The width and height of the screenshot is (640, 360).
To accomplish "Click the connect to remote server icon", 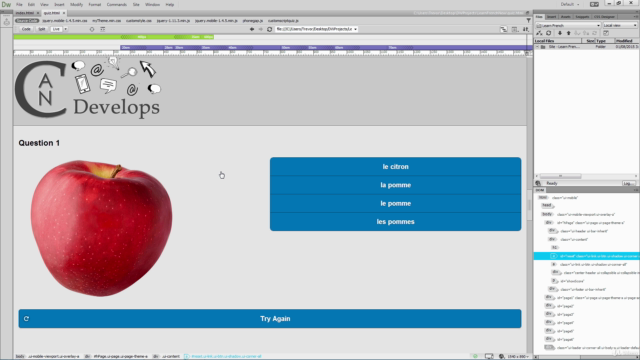I will point(539,33).
